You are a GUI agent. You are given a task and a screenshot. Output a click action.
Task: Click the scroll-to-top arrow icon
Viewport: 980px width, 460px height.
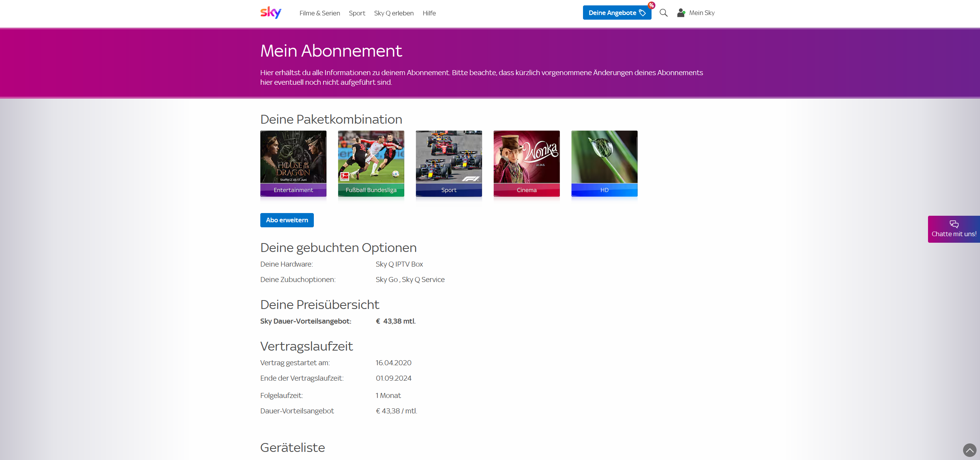point(970,450)
